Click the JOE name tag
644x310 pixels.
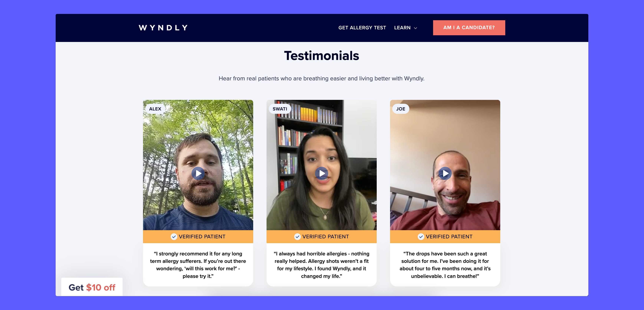(x=400, y=109)
